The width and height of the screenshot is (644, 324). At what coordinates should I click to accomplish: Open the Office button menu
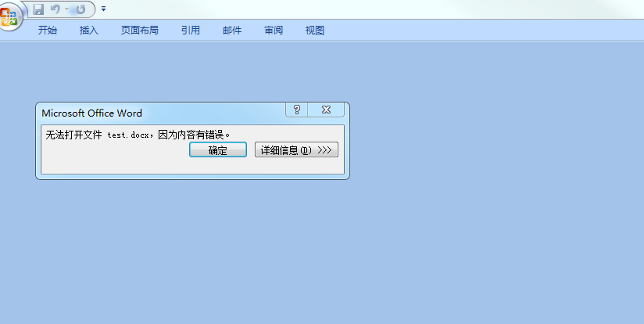click(x=10, y=16)
